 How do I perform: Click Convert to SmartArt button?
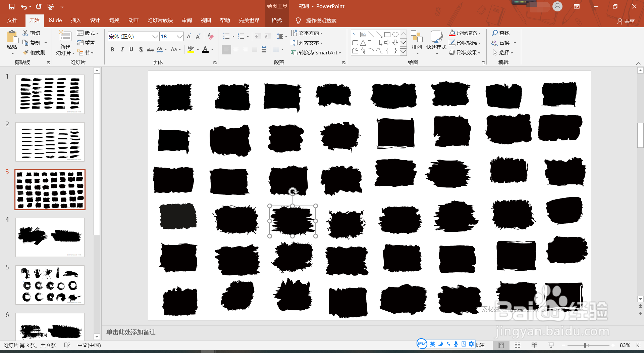316,52
